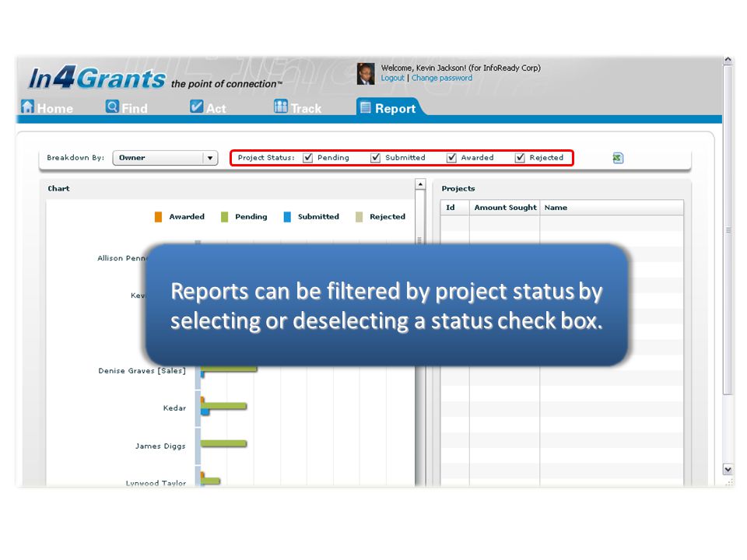Image resolution: width=747 pixels, height=560 pixels.
Task: Toggle the Rejected status checkbox
Action: click(520, 158)
